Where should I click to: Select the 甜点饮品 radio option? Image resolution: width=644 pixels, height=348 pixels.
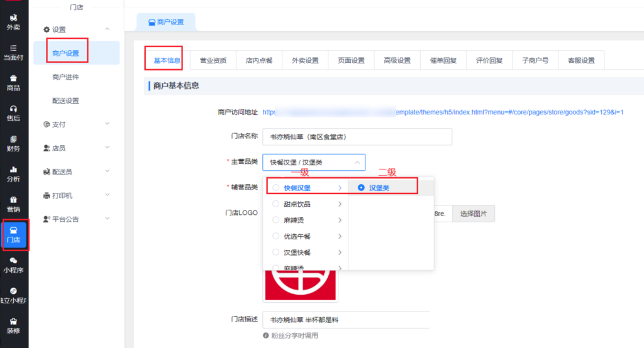tap(276, 204)
